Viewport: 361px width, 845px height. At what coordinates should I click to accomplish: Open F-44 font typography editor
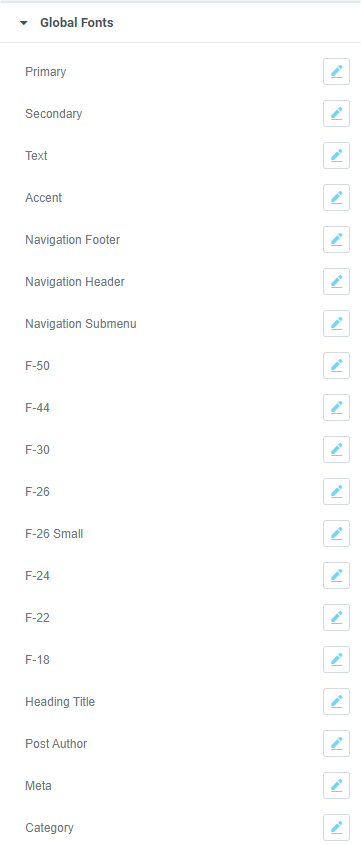tap(336, 408)
